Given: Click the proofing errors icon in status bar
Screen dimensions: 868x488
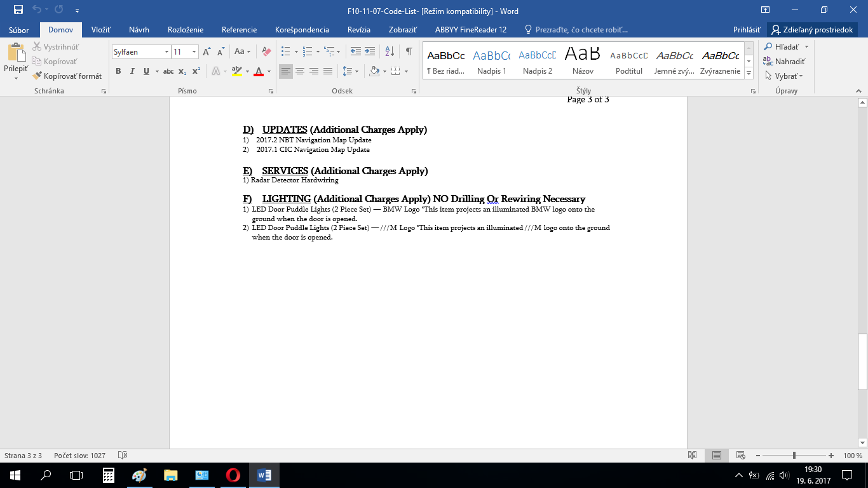Looking at the screenshot, I should click(123, 456).
